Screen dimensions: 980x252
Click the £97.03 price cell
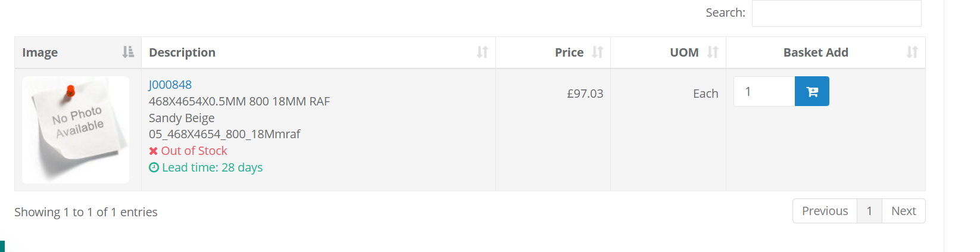coord(585,94)
